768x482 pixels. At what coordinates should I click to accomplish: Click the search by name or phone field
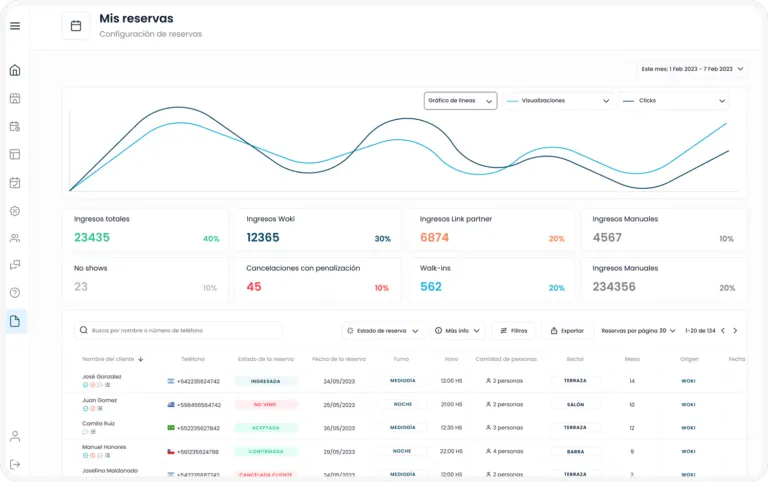179,330
